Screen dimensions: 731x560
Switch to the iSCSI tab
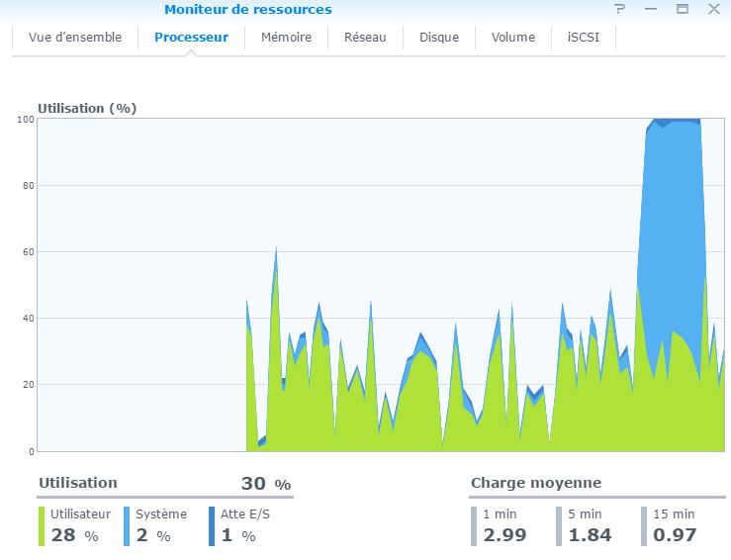(x=584, y=38)
